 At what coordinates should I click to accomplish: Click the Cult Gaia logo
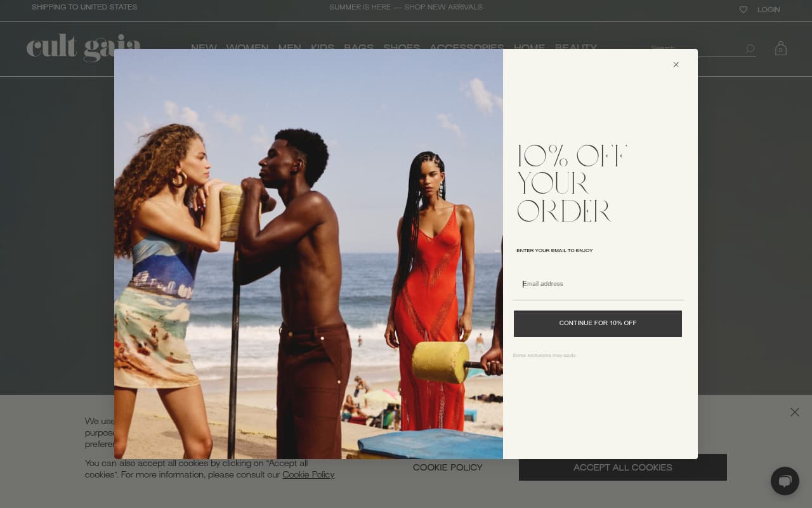click(x=83, y=48)
